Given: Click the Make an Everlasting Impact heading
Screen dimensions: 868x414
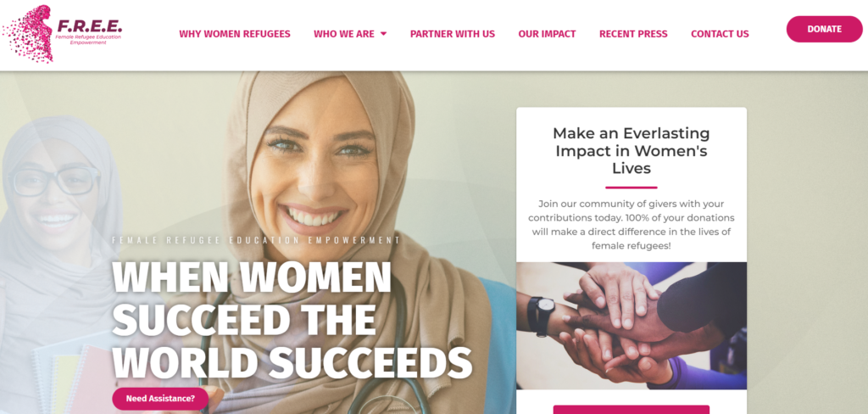Looking at the screenshot, I should pyautogui.click(x=631, y=151).
